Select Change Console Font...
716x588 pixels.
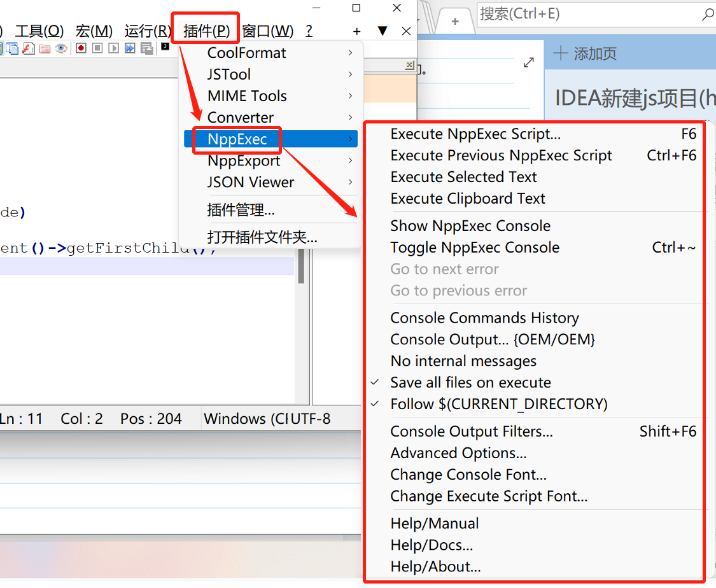coord(468,474)
